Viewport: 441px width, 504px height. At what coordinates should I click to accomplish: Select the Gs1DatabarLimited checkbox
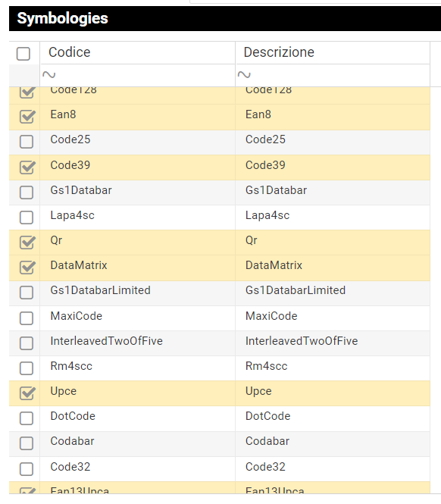27,293
